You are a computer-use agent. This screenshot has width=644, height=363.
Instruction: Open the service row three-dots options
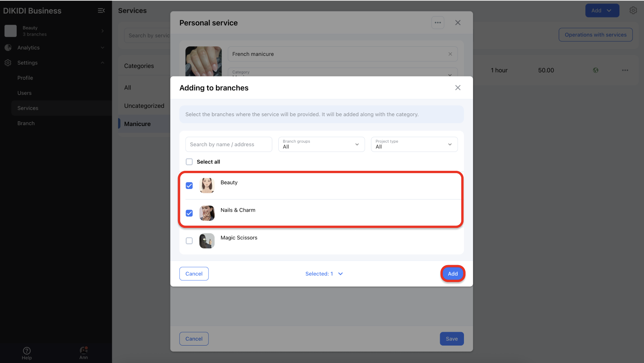(625, 70)
